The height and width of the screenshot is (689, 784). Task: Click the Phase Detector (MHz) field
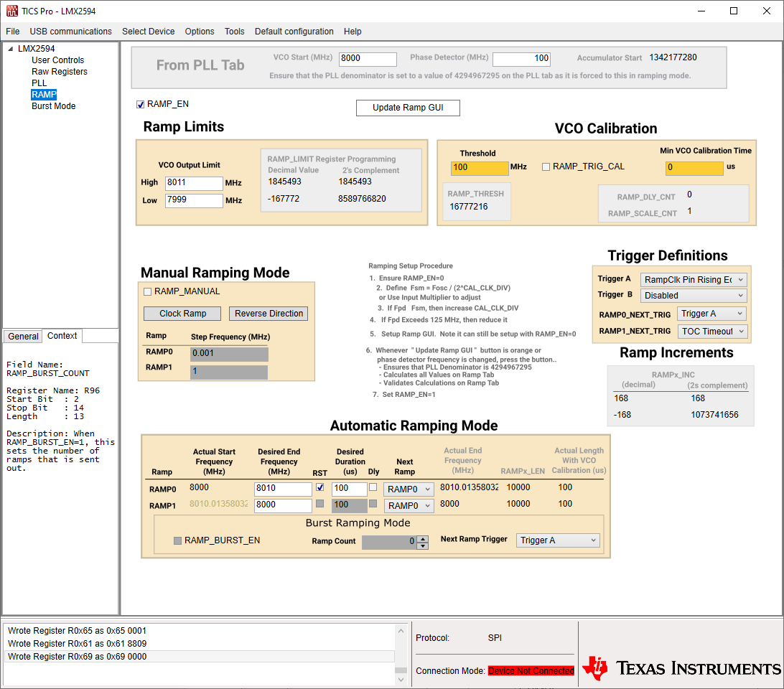[521, 59]
